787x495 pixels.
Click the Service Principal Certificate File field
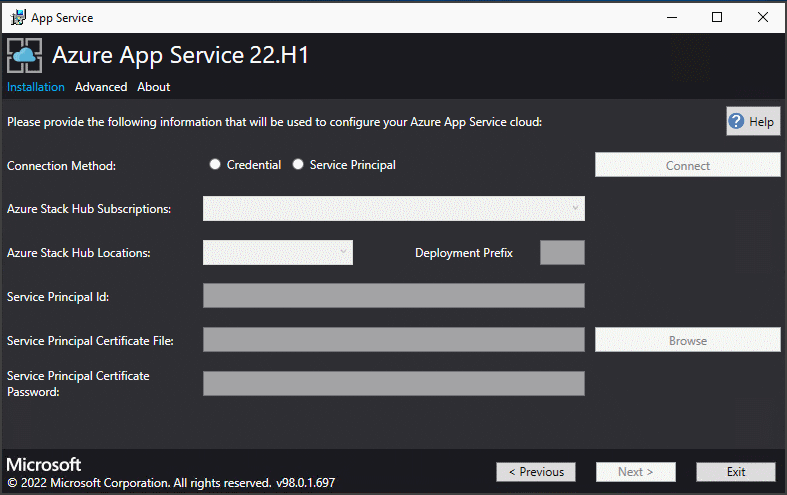click(x=393, y=340)
